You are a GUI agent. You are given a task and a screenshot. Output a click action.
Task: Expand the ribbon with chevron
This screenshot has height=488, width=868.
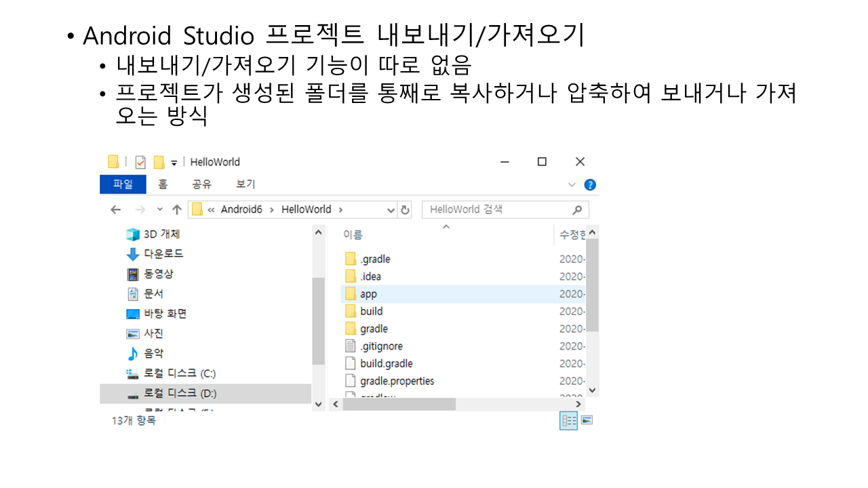click(572, 184)
